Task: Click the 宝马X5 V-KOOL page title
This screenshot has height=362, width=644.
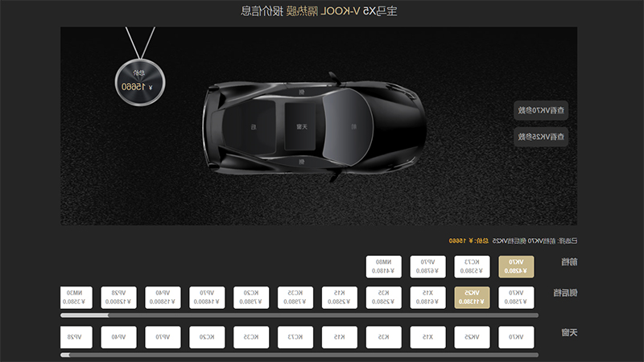Action: pyautogui.click(x=319, y=10)
